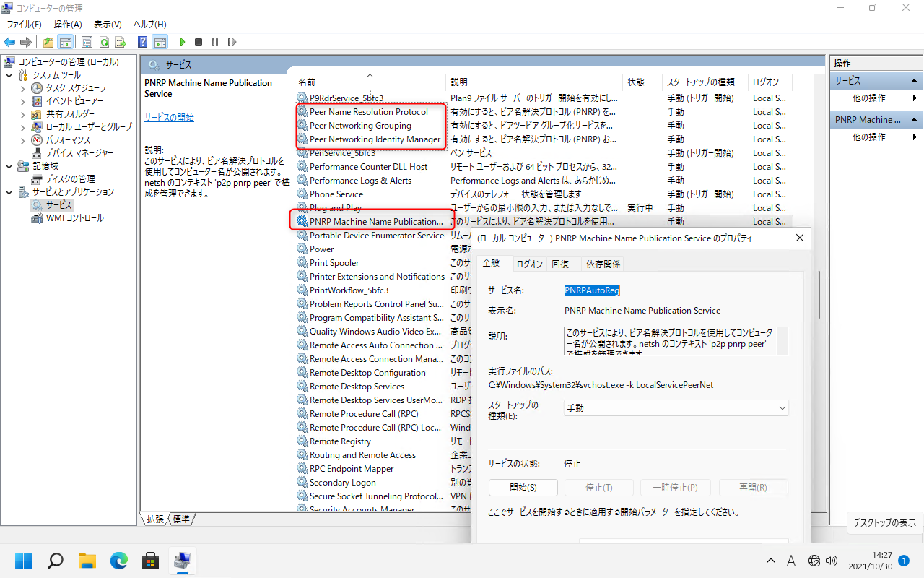Expand the イベント ビューアー tree node
This screenshot has width=924, height=578.
pos(22,100)
